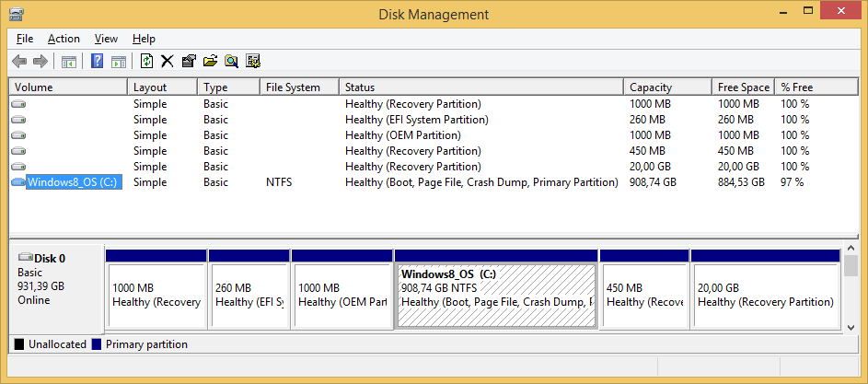868x384 pixels.
Task: Select the 20,00 GB Recovery Partition block
Action: (765, 295)
